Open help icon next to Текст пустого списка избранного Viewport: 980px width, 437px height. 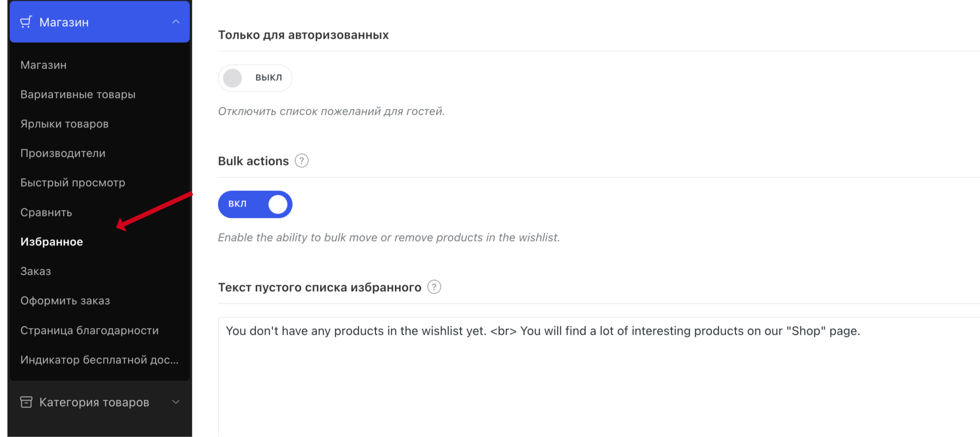[434, 287]
